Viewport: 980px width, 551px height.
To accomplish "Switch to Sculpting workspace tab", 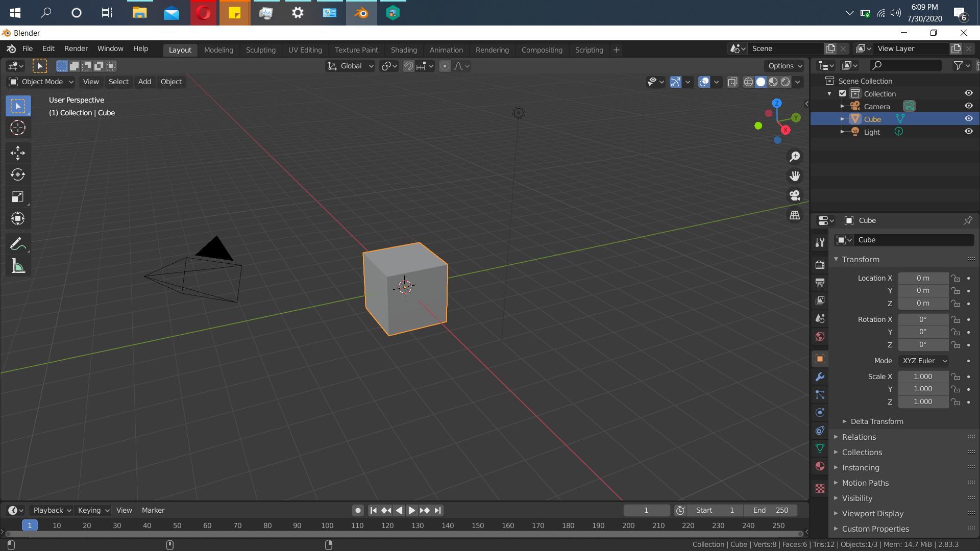I will click(x=260, y=50).
